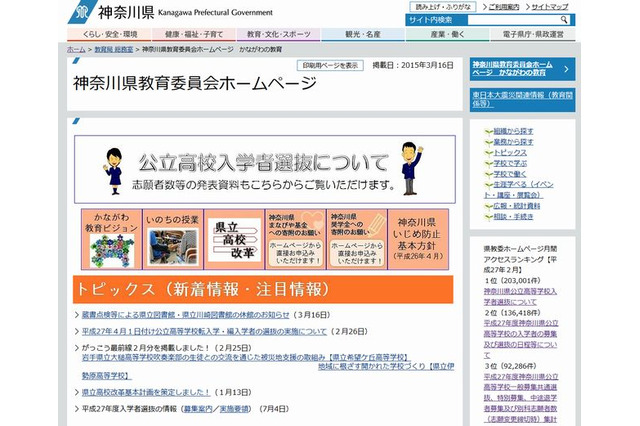Open the 東日本大震災関連情報 sidebar box
The image size is (640, 426).
pos(522,100)
